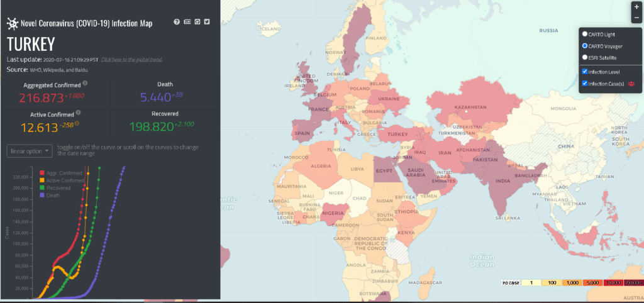Viewport: 644px width, 303px height.
Task: Click the small icon next to -258
Action: coord(77,123)
